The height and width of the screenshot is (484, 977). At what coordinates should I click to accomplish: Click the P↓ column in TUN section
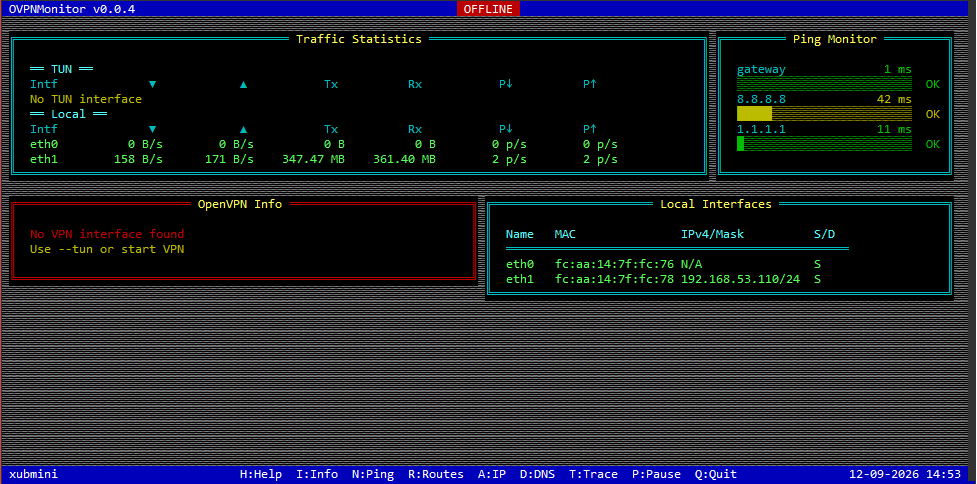coord(505,83)
